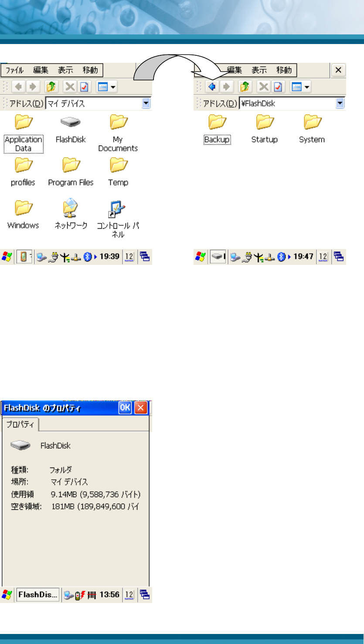
Task: Open 移動 menu in ¥FlashDisk window
Action: (x=284, y=70)
